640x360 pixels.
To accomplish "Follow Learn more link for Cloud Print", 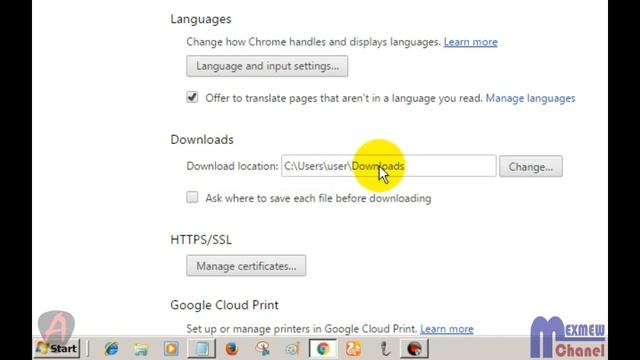I will coord(447,329).
